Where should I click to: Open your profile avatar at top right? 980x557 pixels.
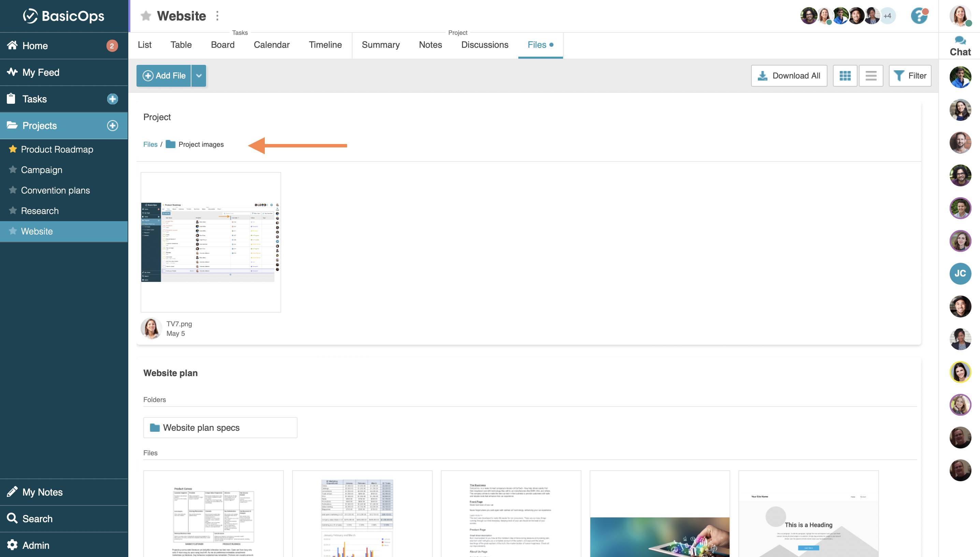[x=960, y=16]
